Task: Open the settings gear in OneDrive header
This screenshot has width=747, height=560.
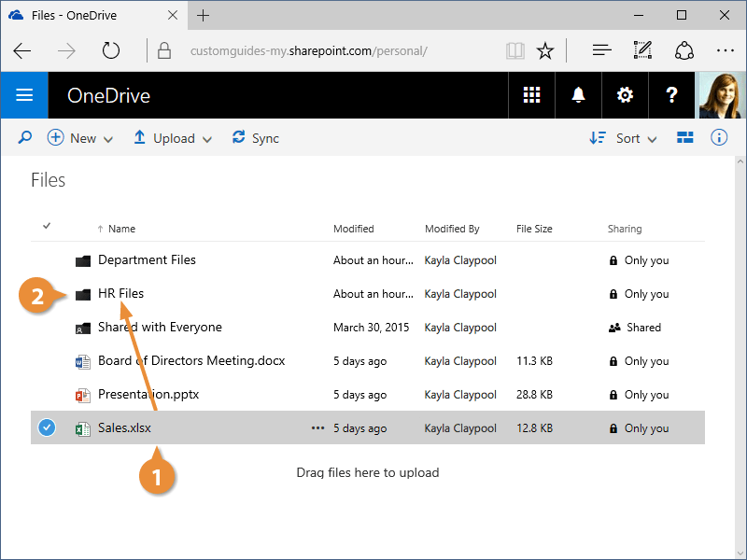Action: pos(625,95)
